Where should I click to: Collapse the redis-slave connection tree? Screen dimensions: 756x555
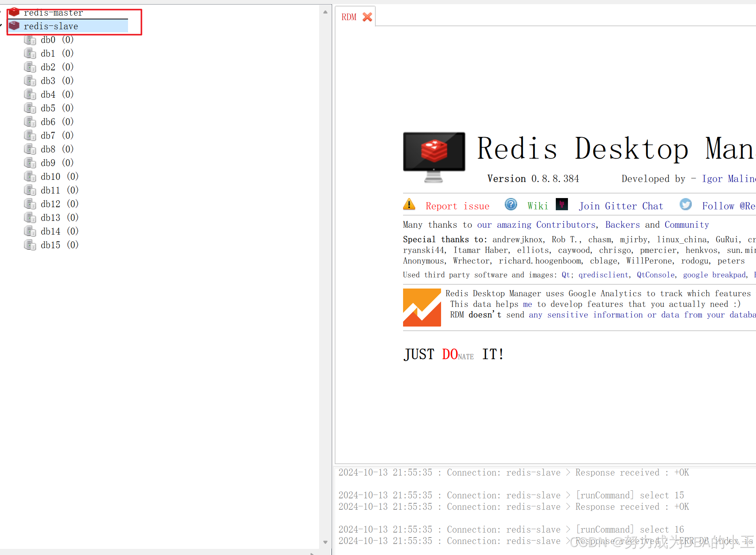click(x=1, y=26)
